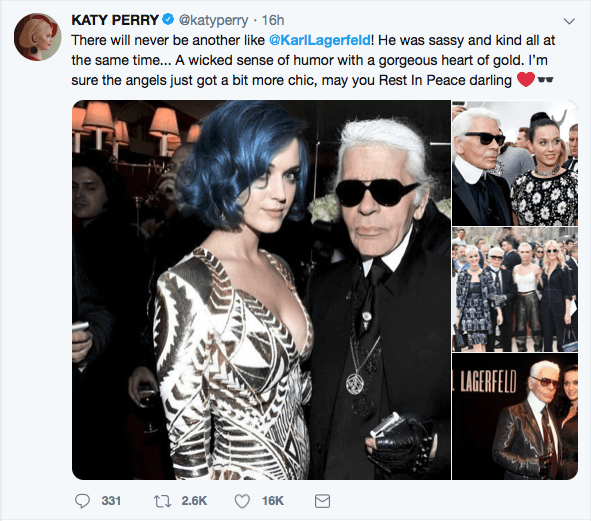Click the 2.6K retweets count

tap(194, 501)
